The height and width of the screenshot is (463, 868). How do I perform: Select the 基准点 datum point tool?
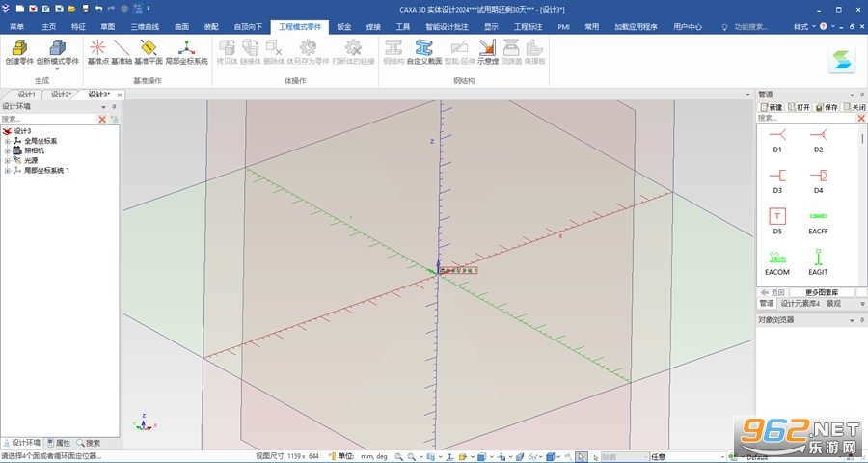[x=98, y=52]
